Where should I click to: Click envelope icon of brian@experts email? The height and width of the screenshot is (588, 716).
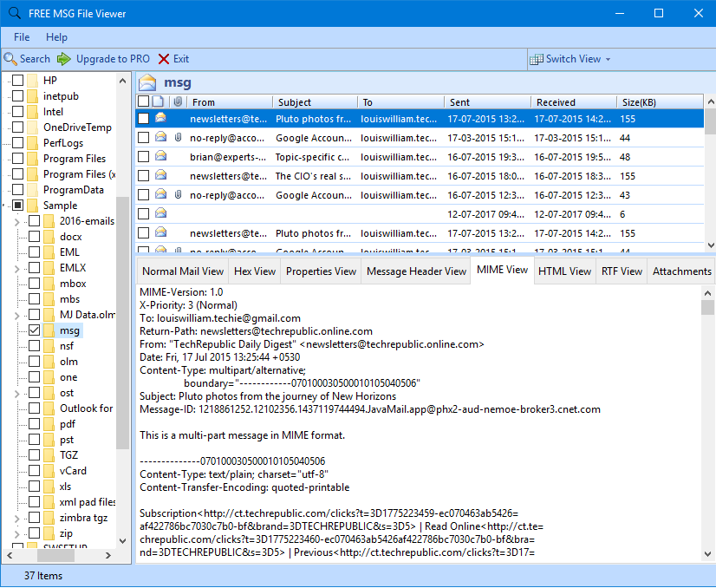tap(160, 156)
